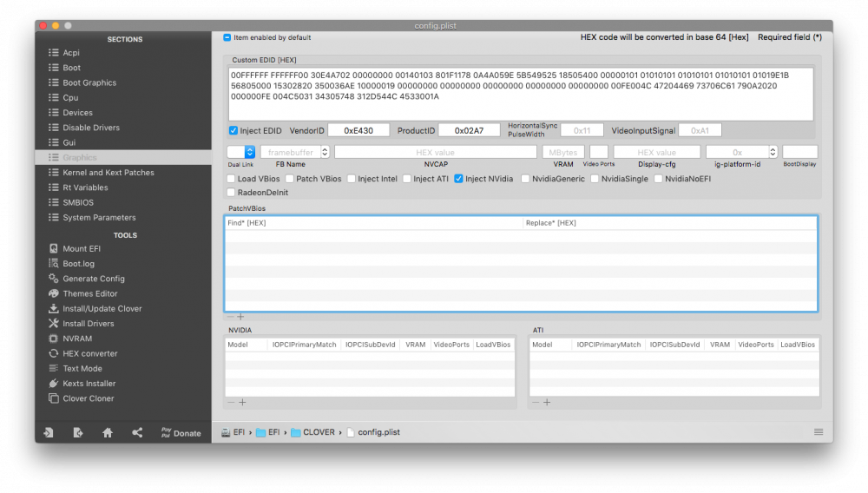Open the Themes Editor tool

click(x=82, y=293)
